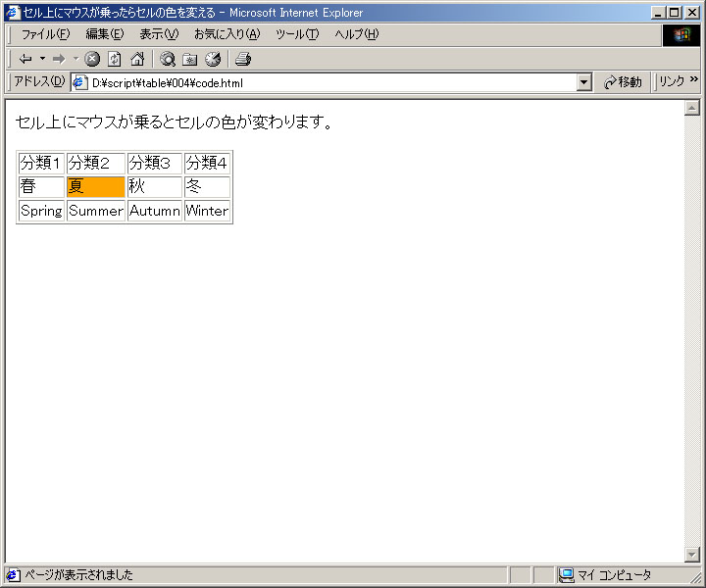
Task: Expand the address bar dropdown arrow
Action: click(584, 82)
